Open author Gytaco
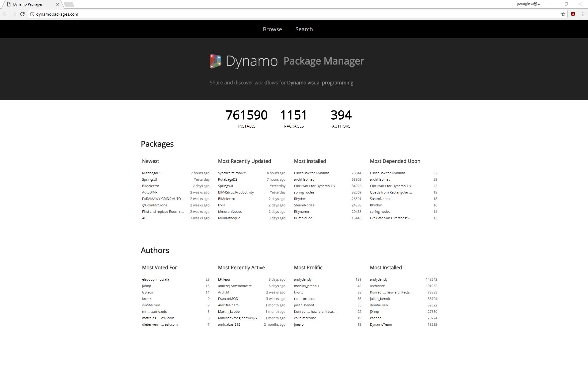The image size is (588, 368). (x=147, y=292)
